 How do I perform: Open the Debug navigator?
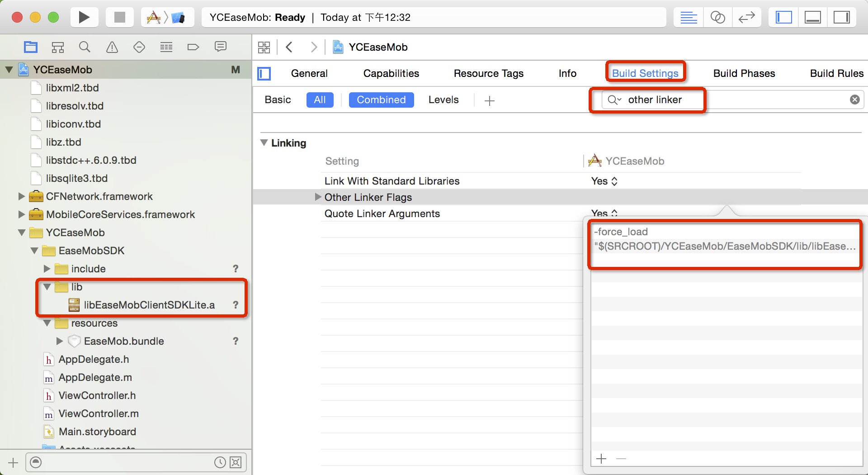[x=166, y=47]
